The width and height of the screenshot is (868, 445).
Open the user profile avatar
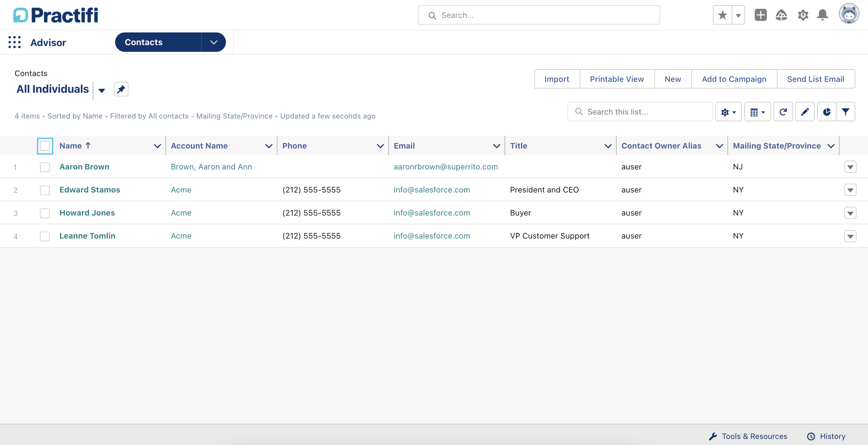[x=849, y=14]
